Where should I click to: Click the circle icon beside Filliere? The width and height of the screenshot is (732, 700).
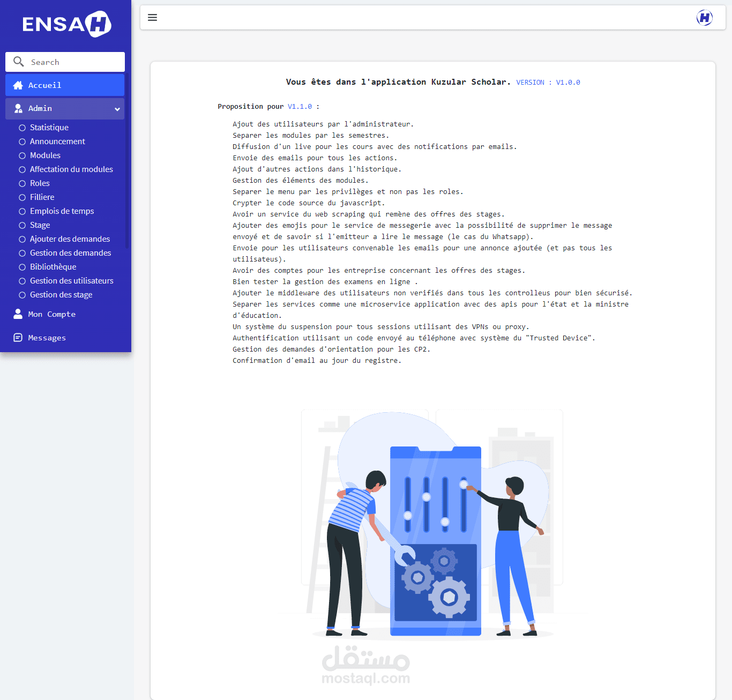click(22, 197)
